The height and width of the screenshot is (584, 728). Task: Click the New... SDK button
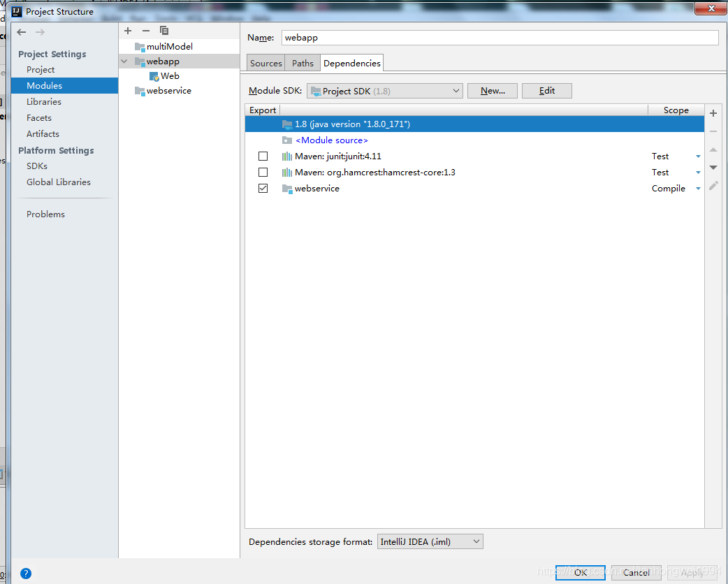493,91
